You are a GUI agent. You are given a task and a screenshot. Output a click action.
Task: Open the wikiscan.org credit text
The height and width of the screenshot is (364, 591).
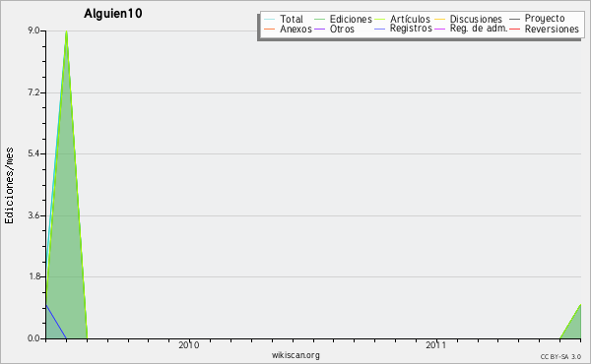tap(295, 355)
